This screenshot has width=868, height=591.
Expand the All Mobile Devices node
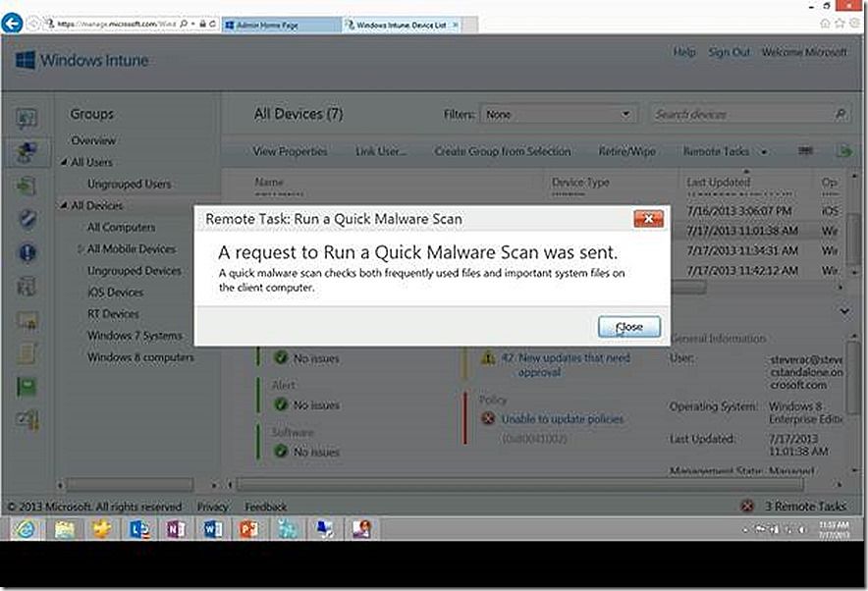pos(81,249)
